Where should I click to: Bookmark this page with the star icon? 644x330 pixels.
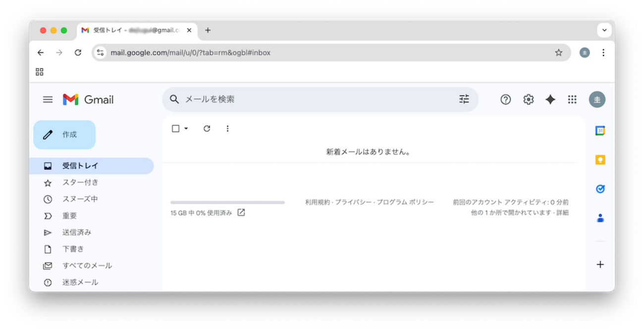559,53
